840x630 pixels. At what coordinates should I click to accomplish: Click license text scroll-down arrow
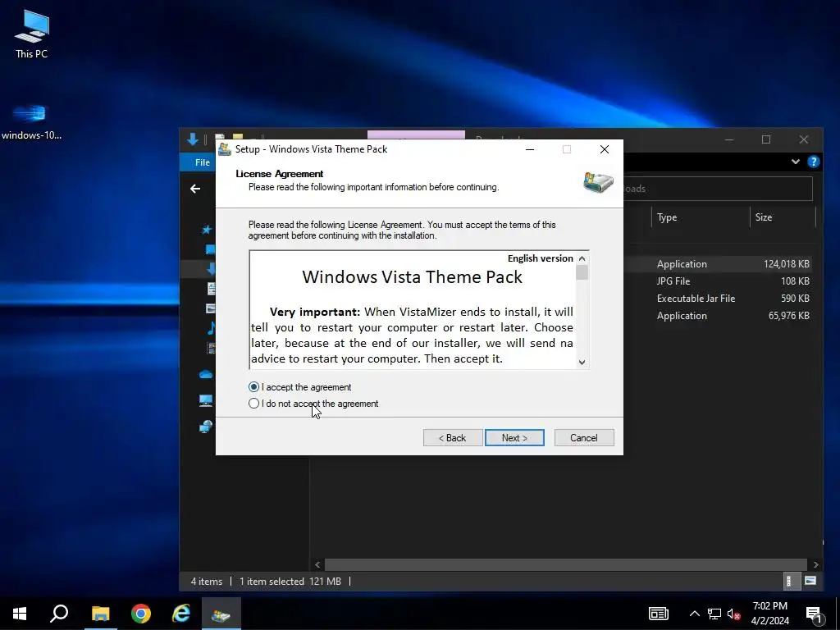pyautogui.click(x=582, y=363)
